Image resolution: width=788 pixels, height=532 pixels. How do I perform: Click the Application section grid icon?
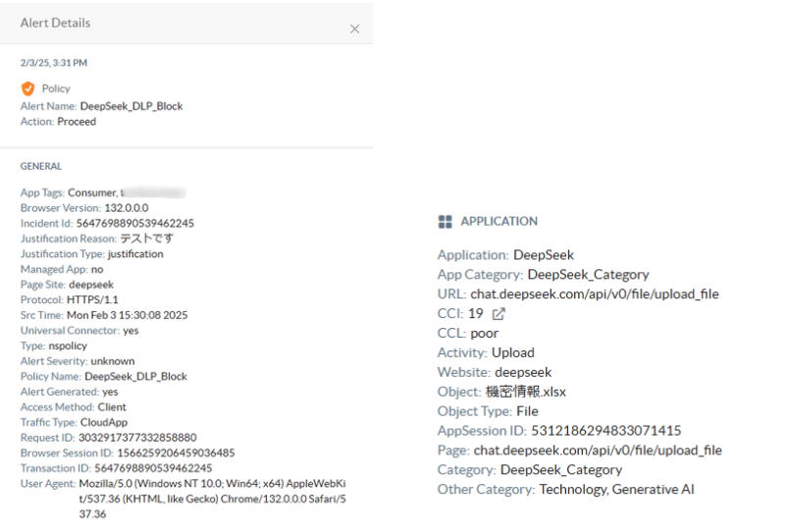click(x=445, y=222)
